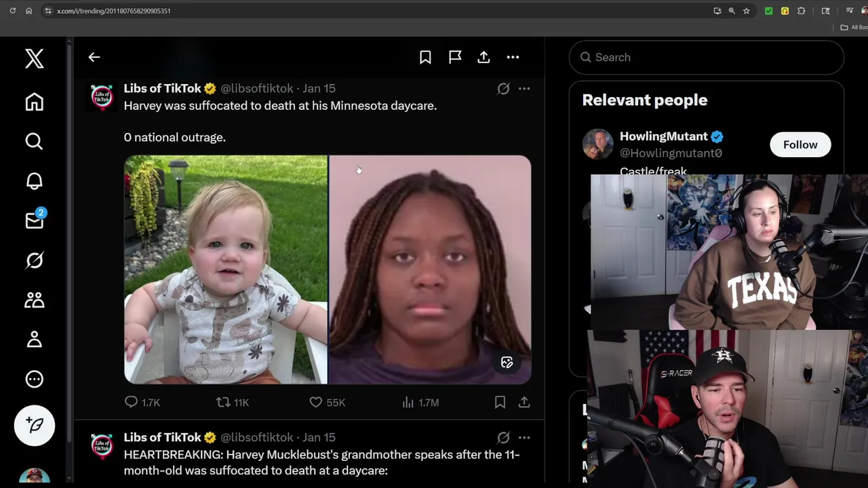Open more menu on the 'Harvey was suffocated' post
The width and height of the screenshot is (868, 488).
[524, 89]
